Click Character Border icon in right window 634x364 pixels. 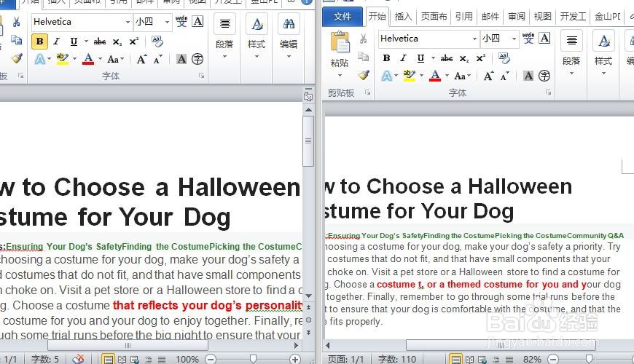click(x=544, y=38)
